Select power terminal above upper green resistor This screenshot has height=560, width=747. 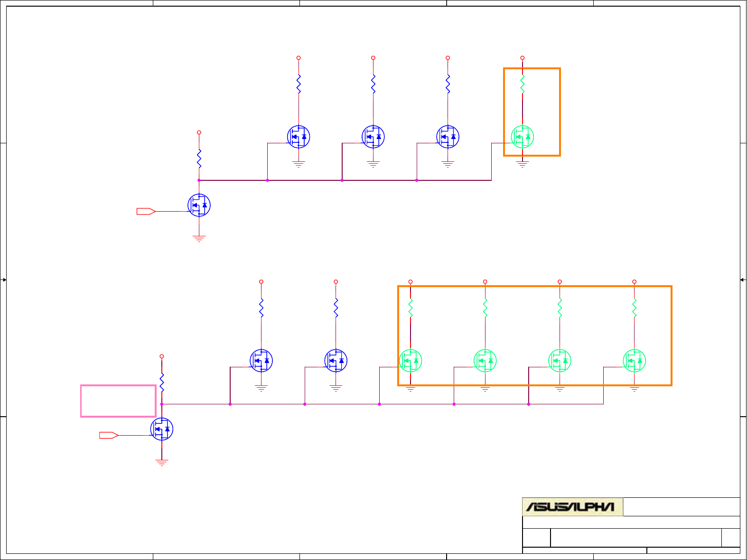pos(523,58)
